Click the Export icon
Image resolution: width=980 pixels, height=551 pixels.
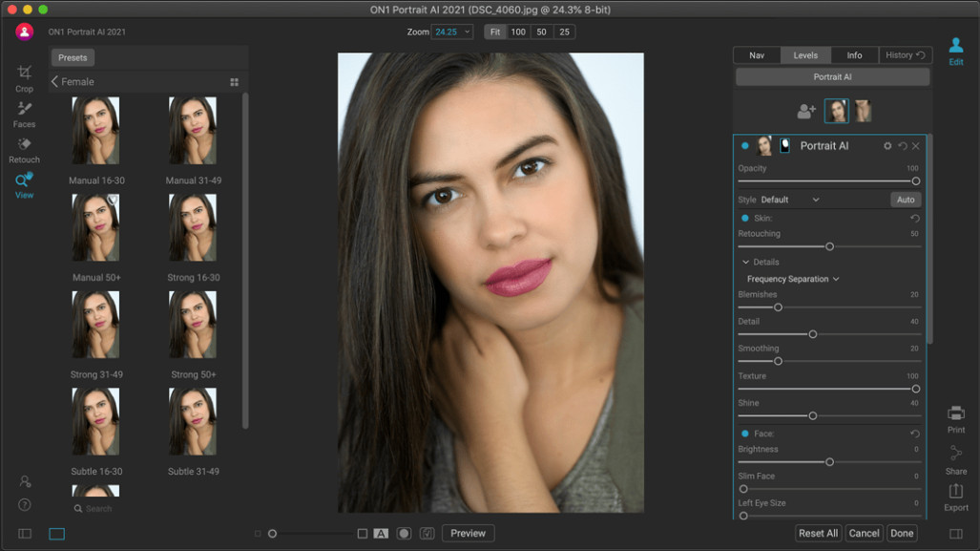[x=955, y=498]
